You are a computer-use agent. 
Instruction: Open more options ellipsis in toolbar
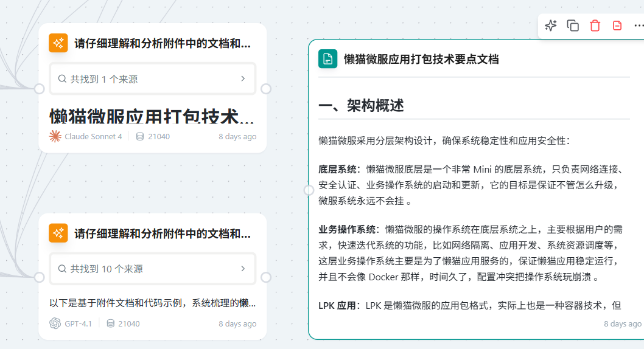[x=639, y=26]
